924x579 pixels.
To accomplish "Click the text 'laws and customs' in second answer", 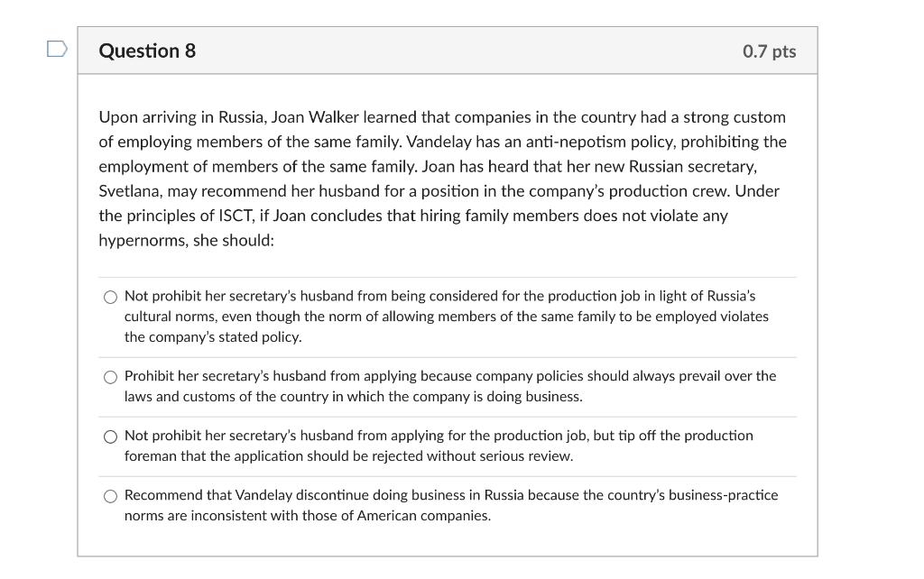I will [x=177, y=397].
